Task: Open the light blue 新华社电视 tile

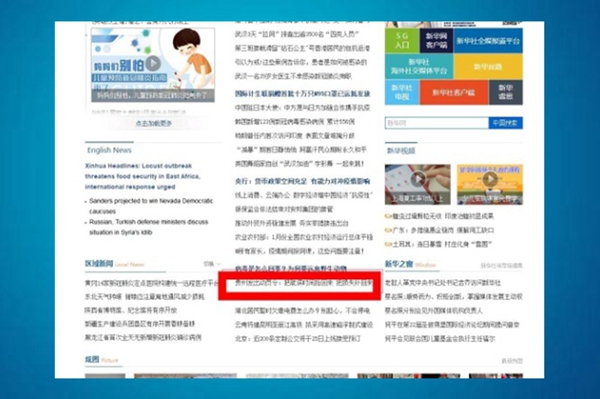Action: tap(402, 92)
